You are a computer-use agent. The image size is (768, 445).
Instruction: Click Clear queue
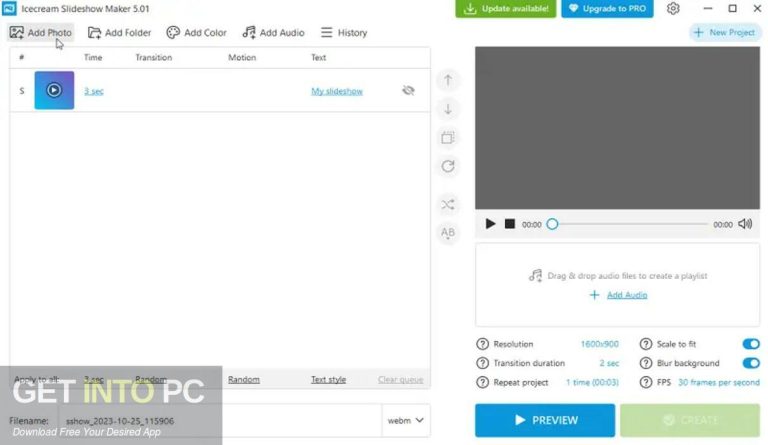pos(400,379)
